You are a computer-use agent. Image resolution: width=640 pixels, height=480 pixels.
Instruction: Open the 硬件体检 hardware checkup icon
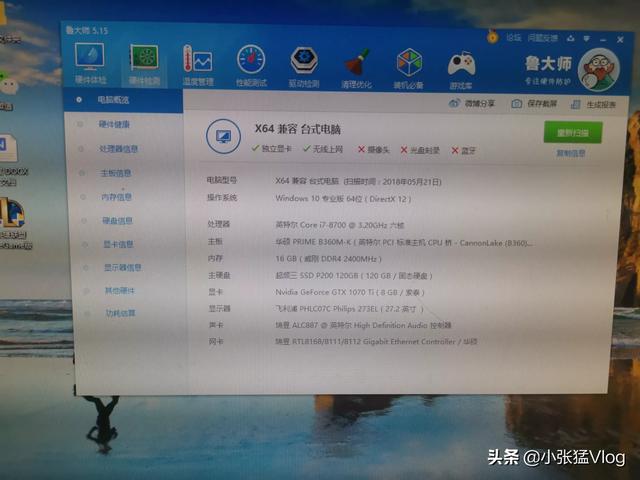90,63
